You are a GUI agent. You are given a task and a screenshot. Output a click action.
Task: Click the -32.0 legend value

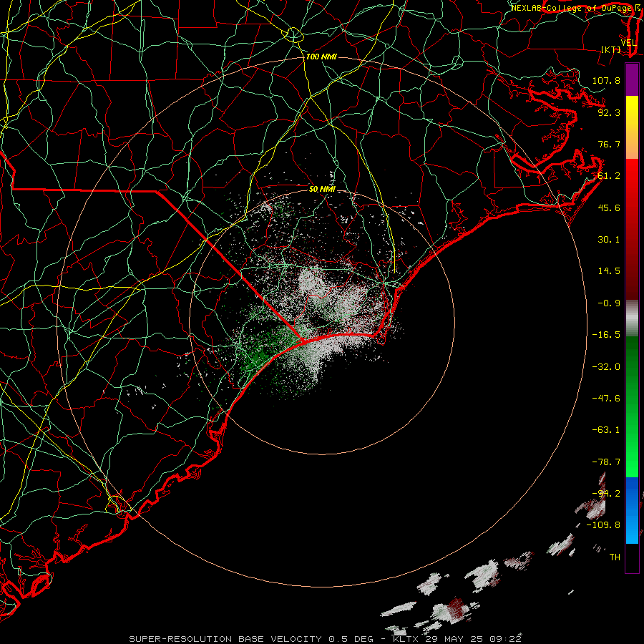(x=606, y=366)
